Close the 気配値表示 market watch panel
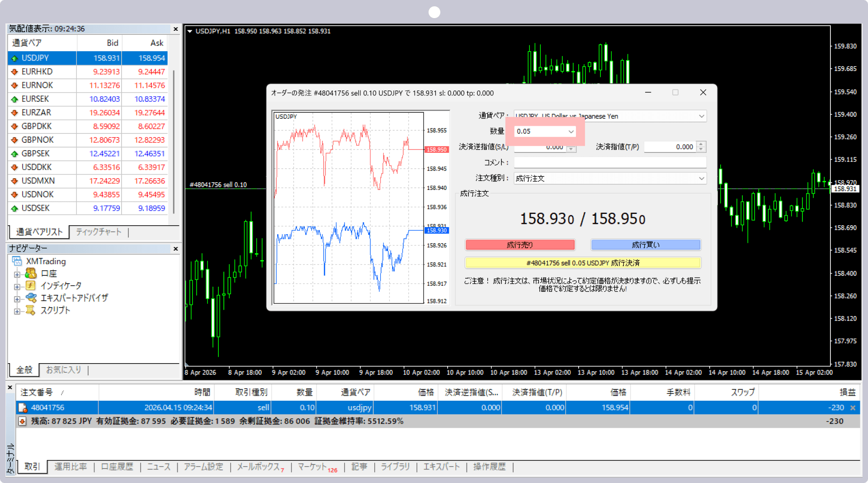This screenshot has height=483, width=868. click(176, 29)
